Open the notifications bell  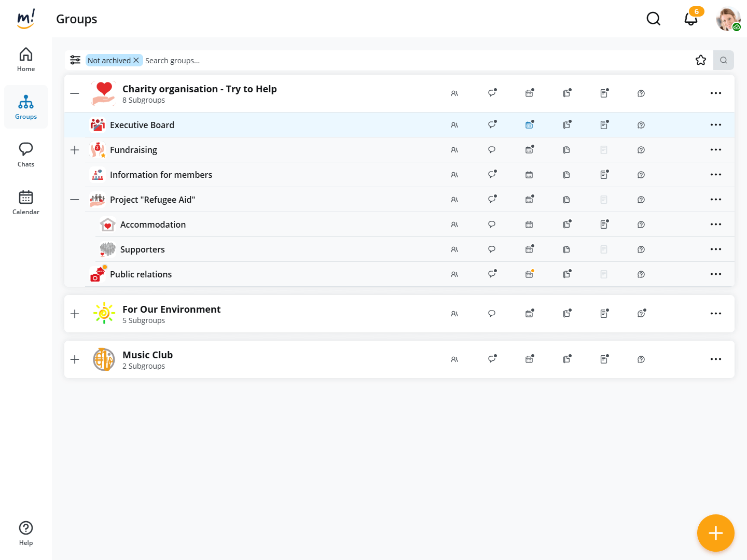(690, 19)
